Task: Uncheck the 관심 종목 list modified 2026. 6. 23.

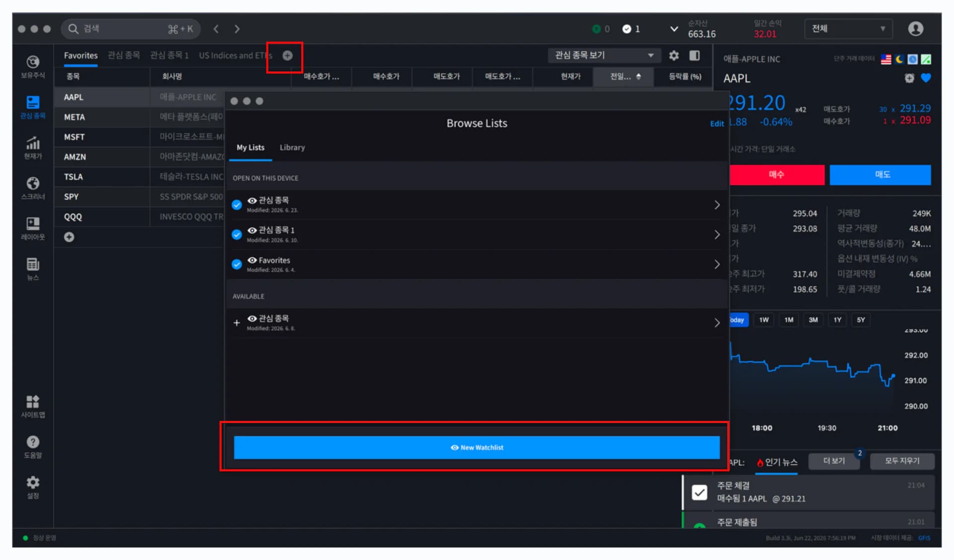Action: click(237, 205)
